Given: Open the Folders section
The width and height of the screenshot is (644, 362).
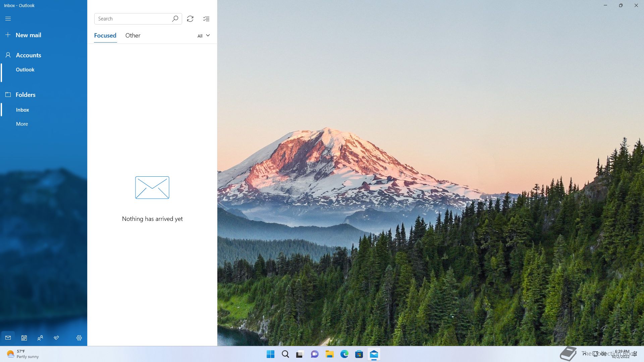Looking at the screenshot, I should pos(25,95).
